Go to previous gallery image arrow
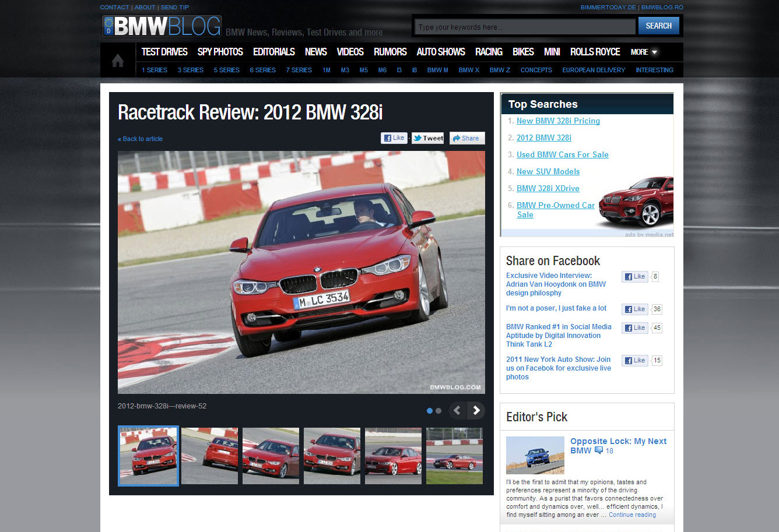Screen dimensions: 779x532 pyautogui.click(x=457, y=411)
